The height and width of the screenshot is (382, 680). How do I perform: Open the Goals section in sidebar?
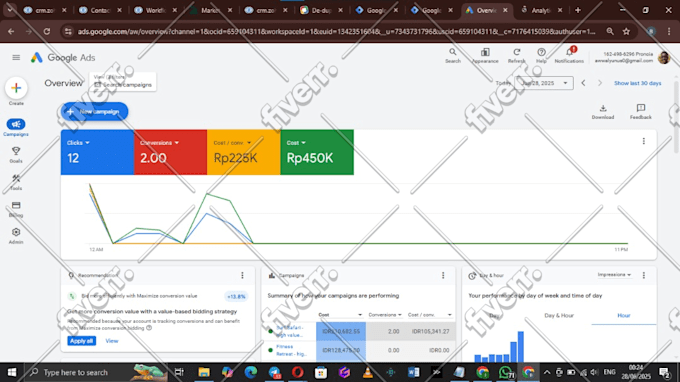tap(16, 154)
